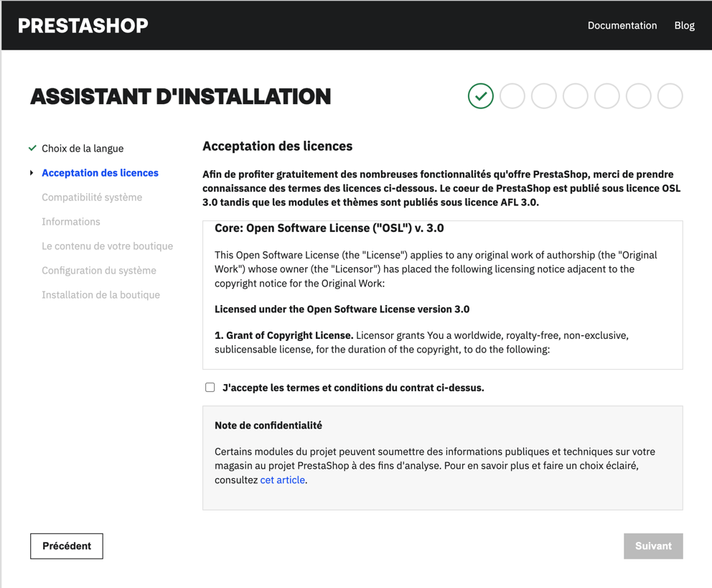Check J'accepte les termes et conditions checkbox
This screenshot has height=588, width=712.
tap(210, 387)
